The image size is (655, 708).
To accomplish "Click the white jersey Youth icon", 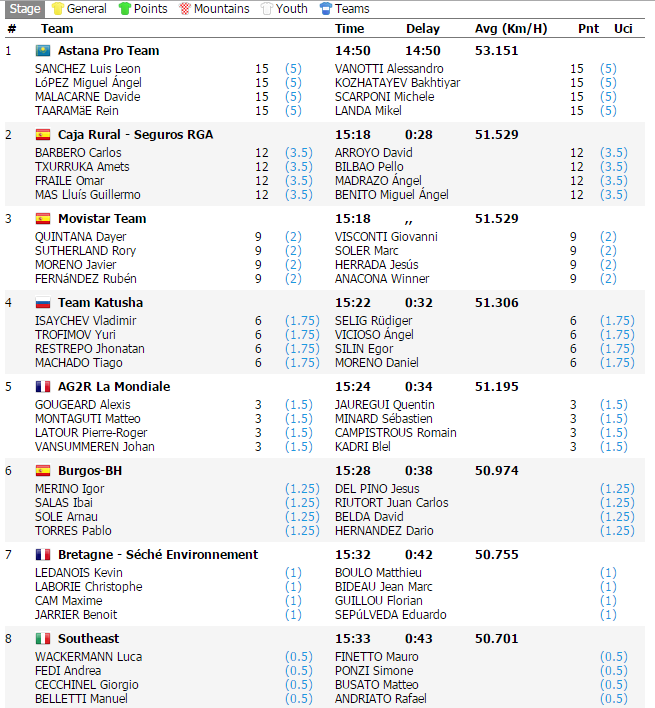I will (x=267, y=9).
